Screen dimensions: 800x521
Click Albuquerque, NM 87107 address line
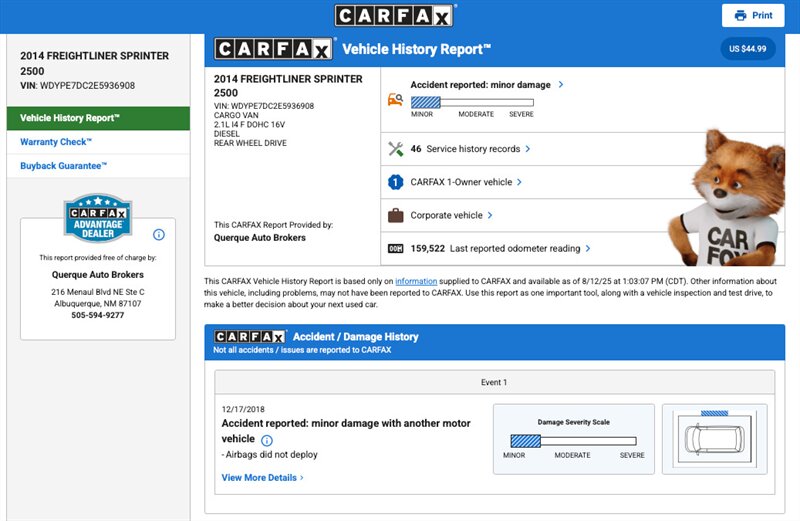click(97, 304)
